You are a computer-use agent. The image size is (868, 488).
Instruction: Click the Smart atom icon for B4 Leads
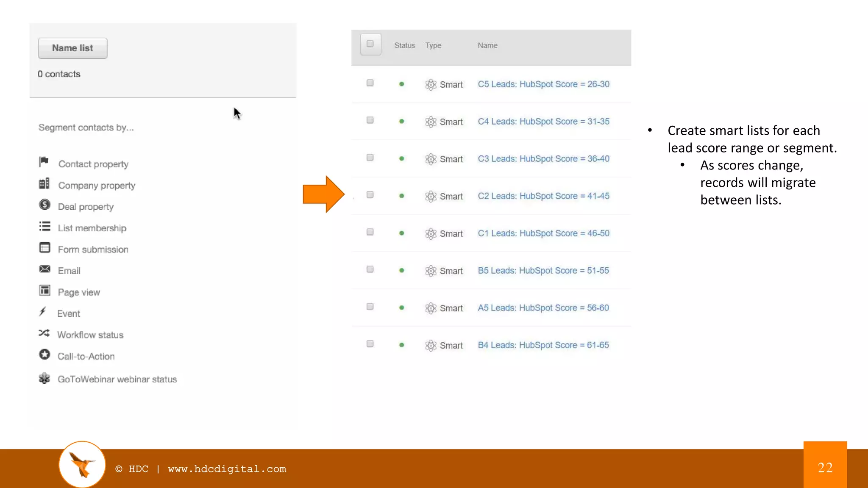coord(431,345)
